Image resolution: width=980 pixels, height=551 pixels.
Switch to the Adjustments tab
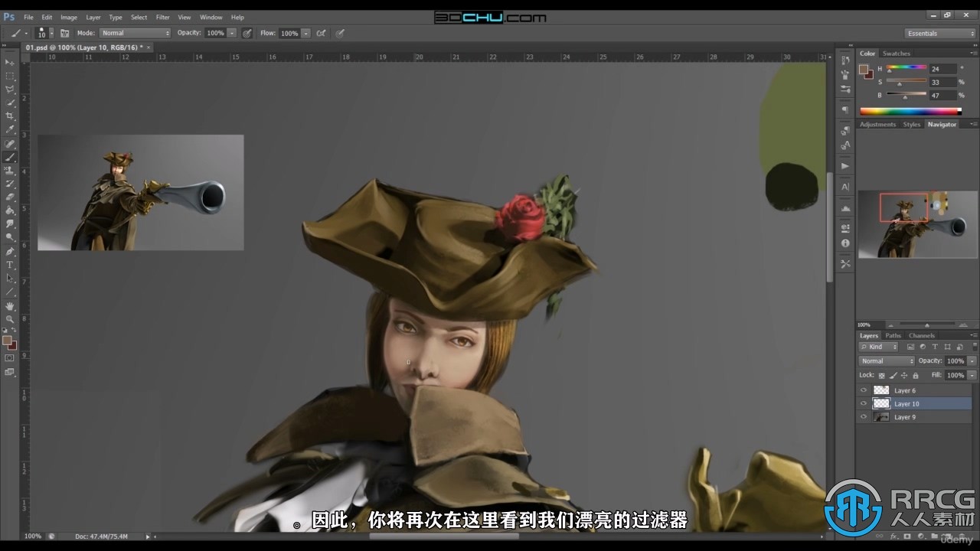(878, 124)
